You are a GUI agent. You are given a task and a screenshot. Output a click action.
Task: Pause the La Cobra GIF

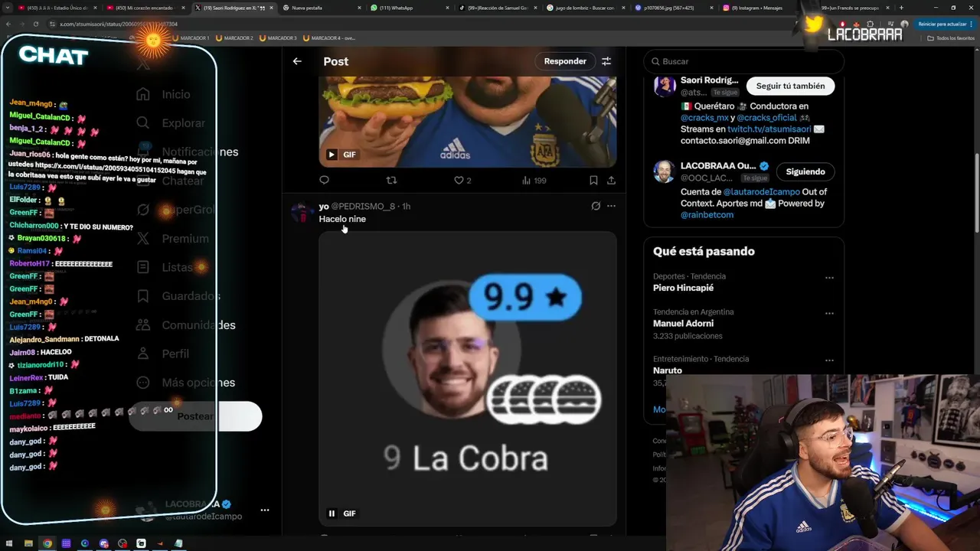(x=332, y=514)
